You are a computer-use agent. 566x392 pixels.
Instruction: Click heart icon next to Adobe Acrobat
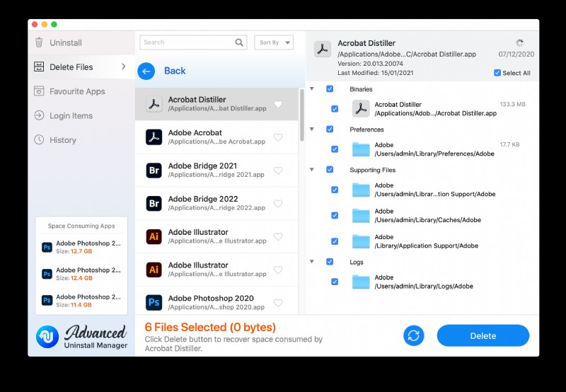278,137
